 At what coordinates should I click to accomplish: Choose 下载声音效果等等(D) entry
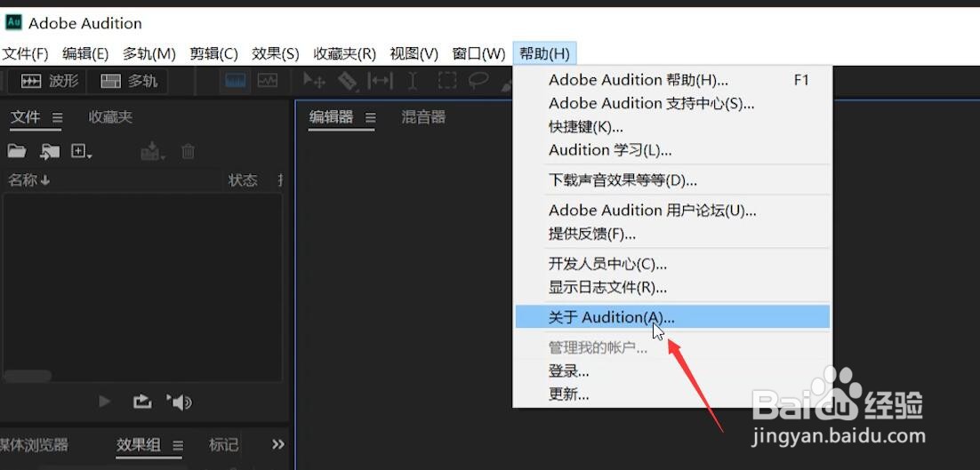[x=672, y=180]
